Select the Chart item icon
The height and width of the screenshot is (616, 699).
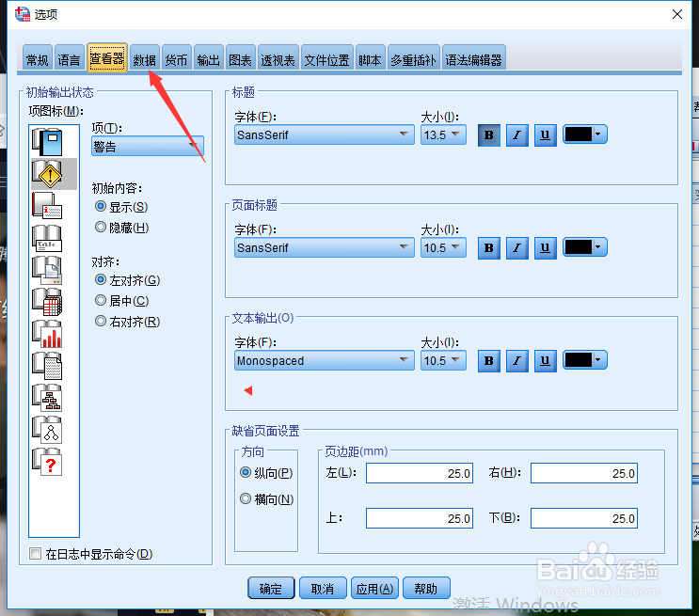pyautogui.click(x=47, y=334)
